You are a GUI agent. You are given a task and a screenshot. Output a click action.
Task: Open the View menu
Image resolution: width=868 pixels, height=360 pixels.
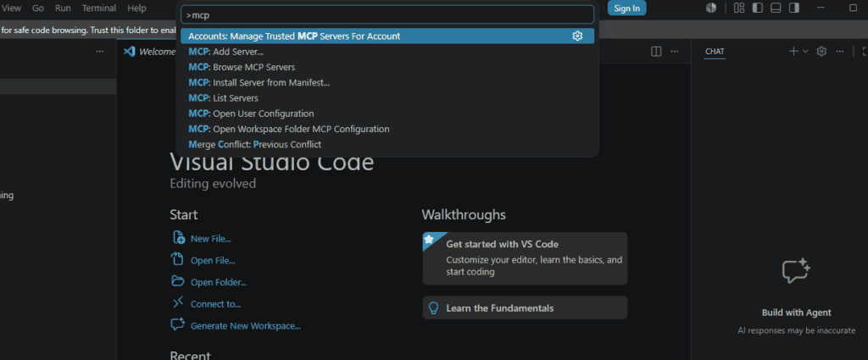click(x=12, y=8)
